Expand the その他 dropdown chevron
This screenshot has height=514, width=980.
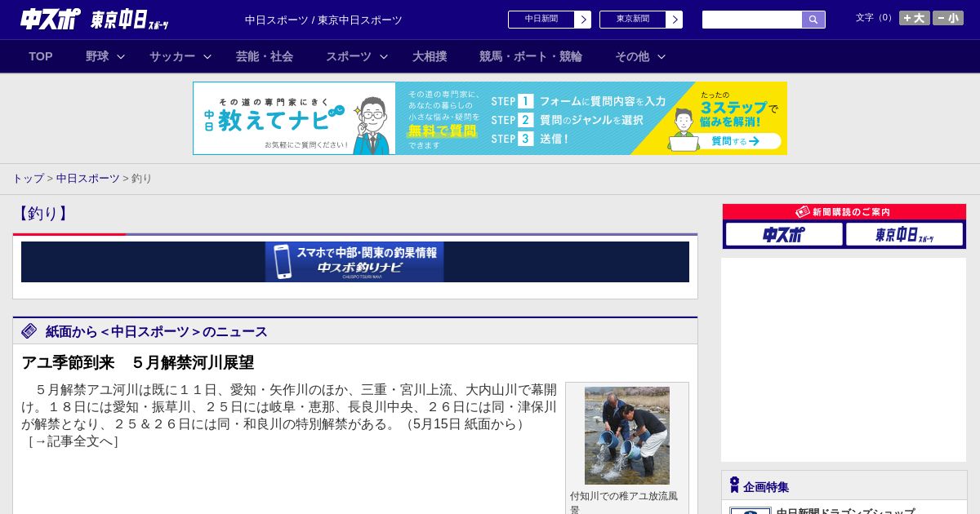click(x=661, y=56)
